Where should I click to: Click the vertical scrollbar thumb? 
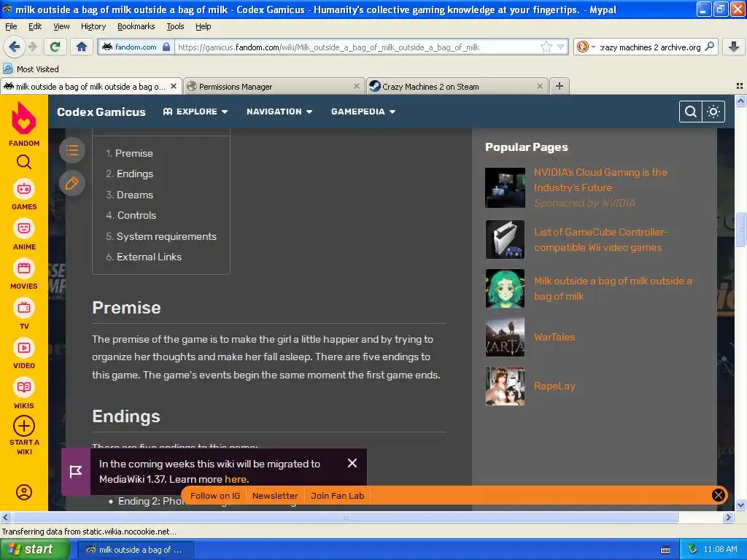(x=740, y=230)
